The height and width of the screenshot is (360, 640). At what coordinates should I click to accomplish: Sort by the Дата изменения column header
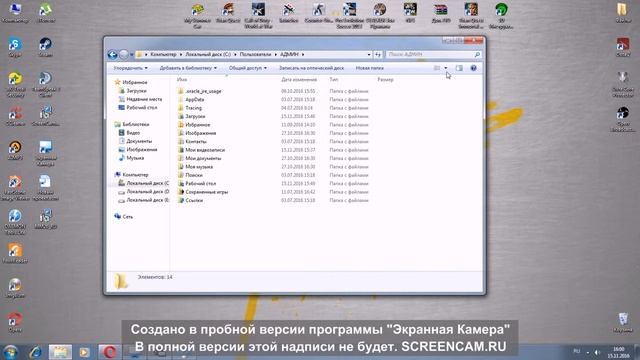[299, 80]
